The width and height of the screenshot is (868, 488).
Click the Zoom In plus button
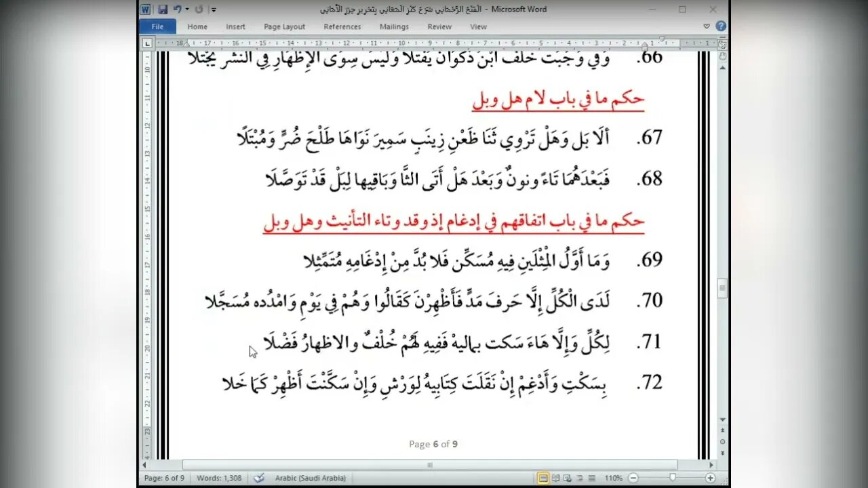[x=710, y=478]
